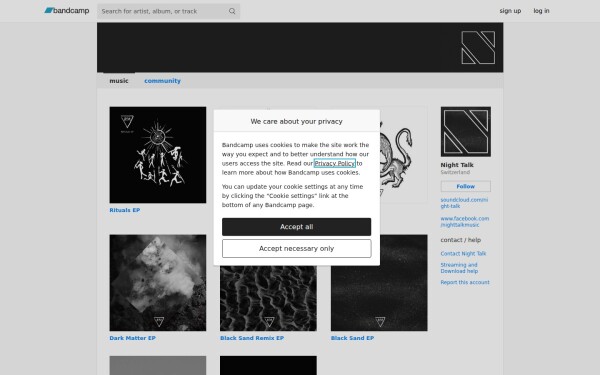Open the Dark Matter EP title link
Screen dimensions: 600x375
click(x=132, y=338)
